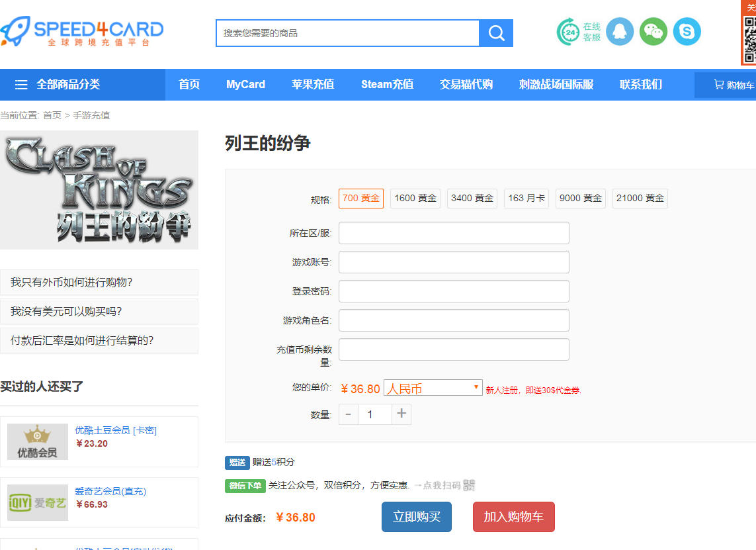
Task: Click the 列王的纷争 product title
Action: click(268, 143)
